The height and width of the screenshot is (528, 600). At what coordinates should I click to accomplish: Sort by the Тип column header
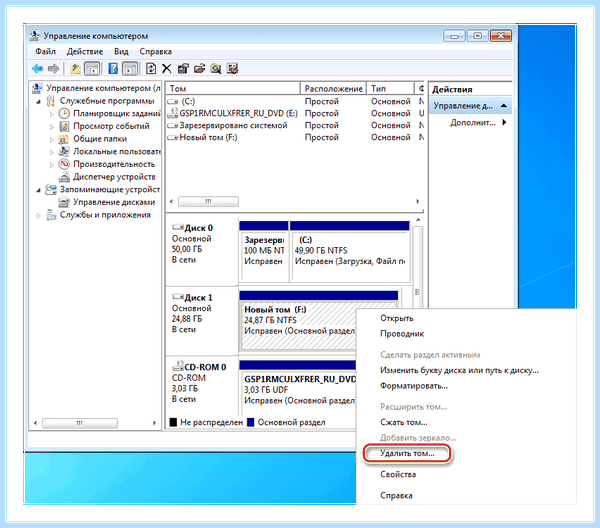click(390, 89)
